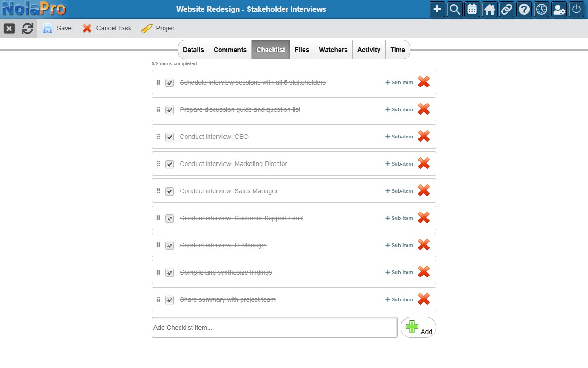Image resolution: width=588 pixels, height=368 pixels.
Task: Add Sub-item to 'Prepare discussion guide' row
Action: (399, 109)
